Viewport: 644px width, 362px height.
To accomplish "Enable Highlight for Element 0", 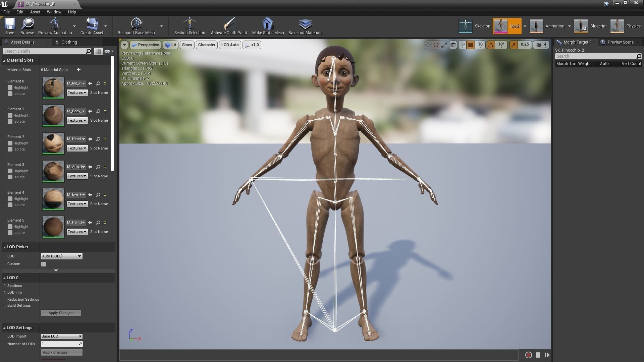I will coord(10,87).
